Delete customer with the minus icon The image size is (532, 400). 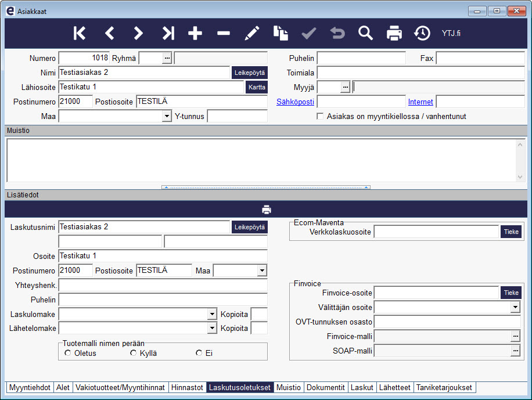pos(224,33)
